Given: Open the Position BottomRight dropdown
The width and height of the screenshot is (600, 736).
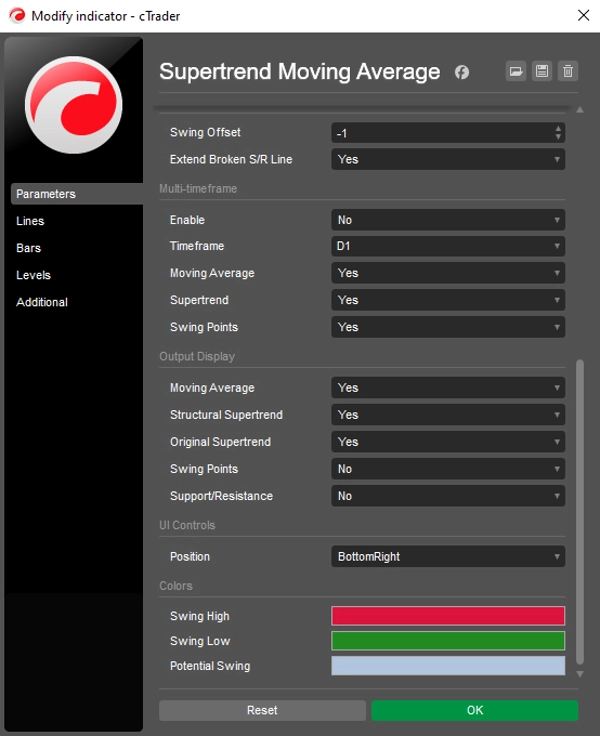Looking at the screenshot, I should (448, 557).
